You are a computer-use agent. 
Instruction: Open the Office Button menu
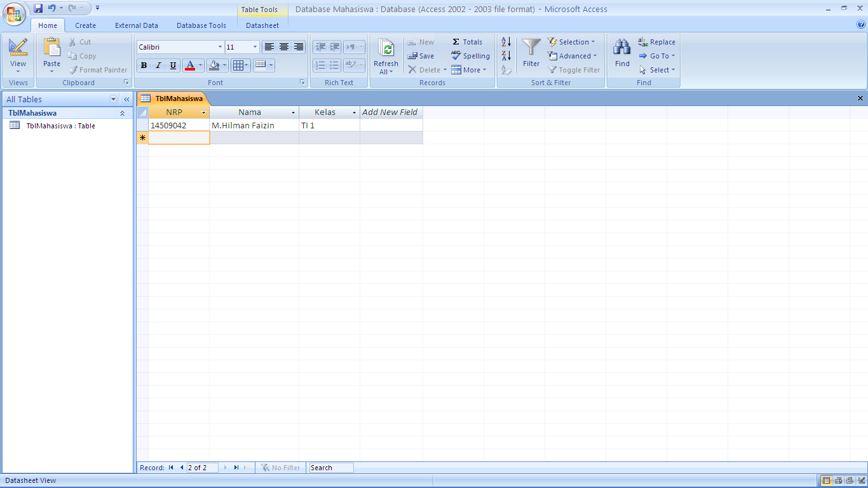14,13
